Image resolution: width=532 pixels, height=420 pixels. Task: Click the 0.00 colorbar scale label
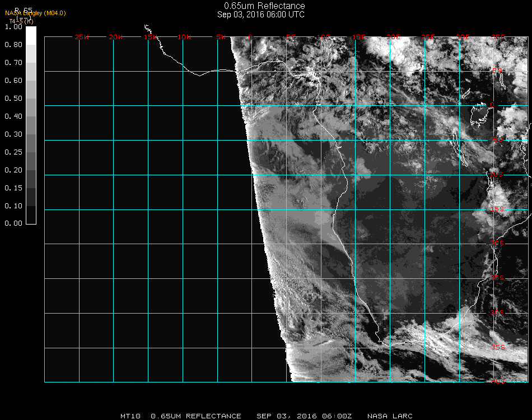[13, 223]
